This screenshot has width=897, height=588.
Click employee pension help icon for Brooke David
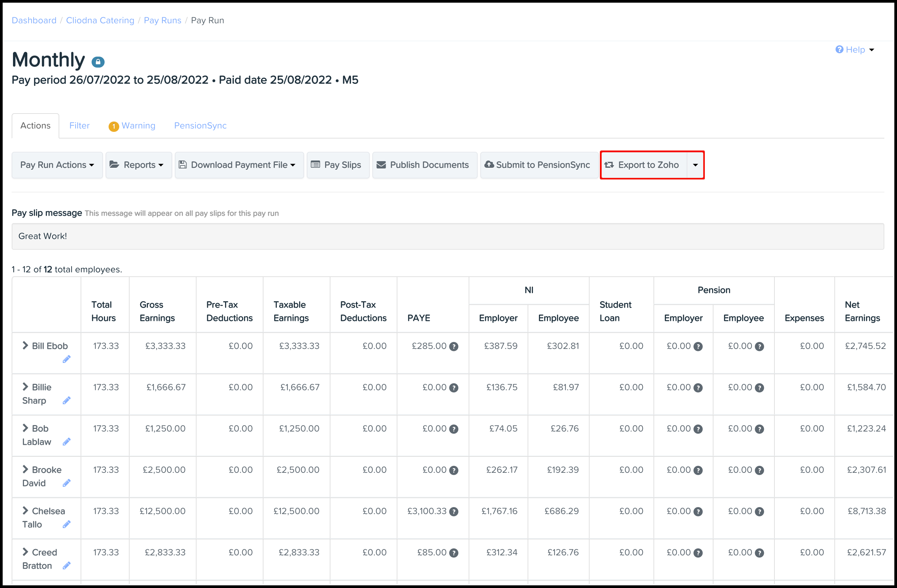tap(759, 470)
